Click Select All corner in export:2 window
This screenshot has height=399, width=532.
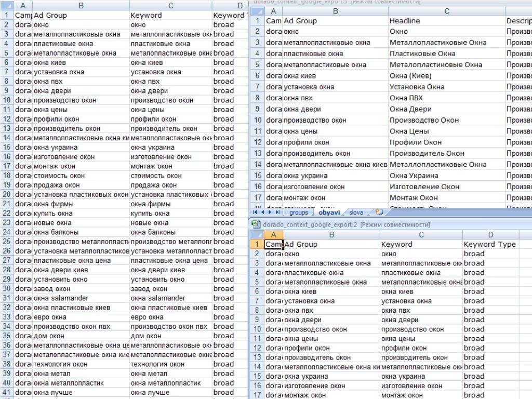pyautogui.click(x=257, y=234)
